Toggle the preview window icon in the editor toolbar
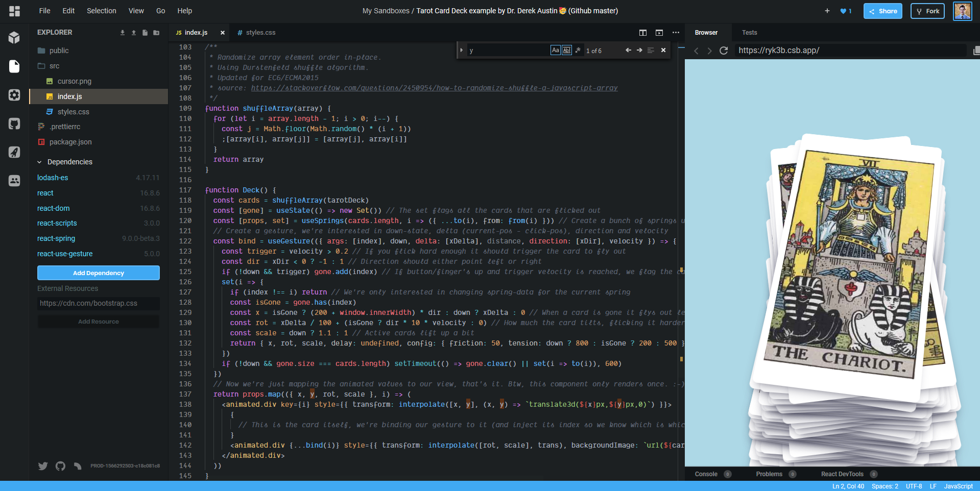The image size is (980, 491). (659, 33)
